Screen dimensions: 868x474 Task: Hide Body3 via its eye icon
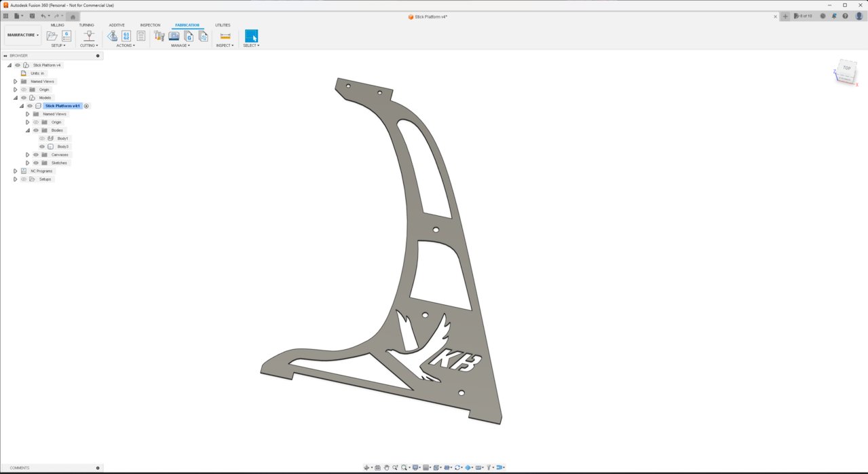[x=42, y=147]
